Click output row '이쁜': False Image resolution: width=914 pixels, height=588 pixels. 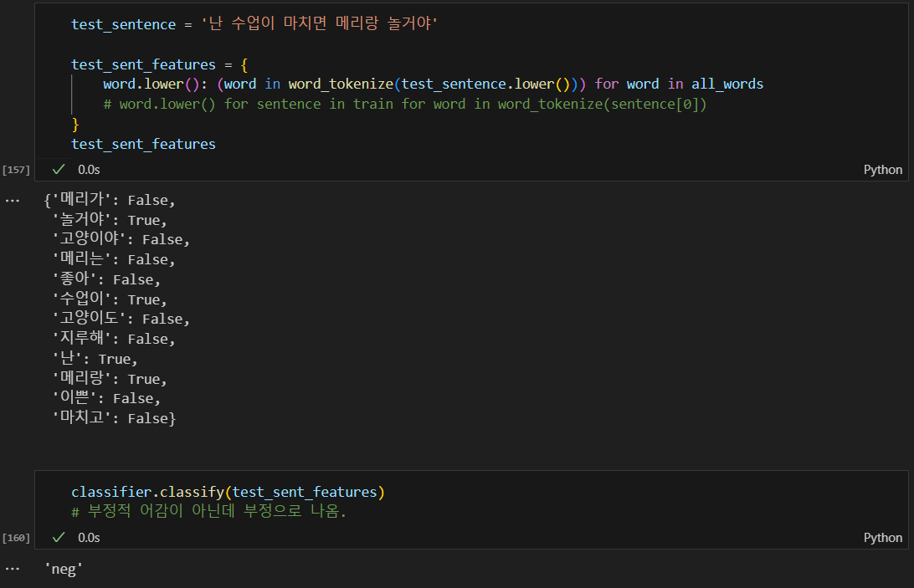106,398
